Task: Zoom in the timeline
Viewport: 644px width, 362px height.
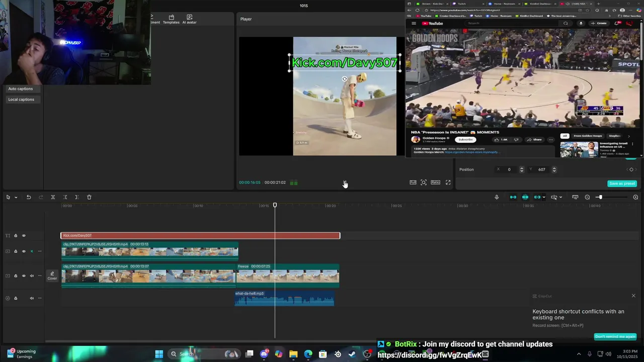Action: pos(635,197)
